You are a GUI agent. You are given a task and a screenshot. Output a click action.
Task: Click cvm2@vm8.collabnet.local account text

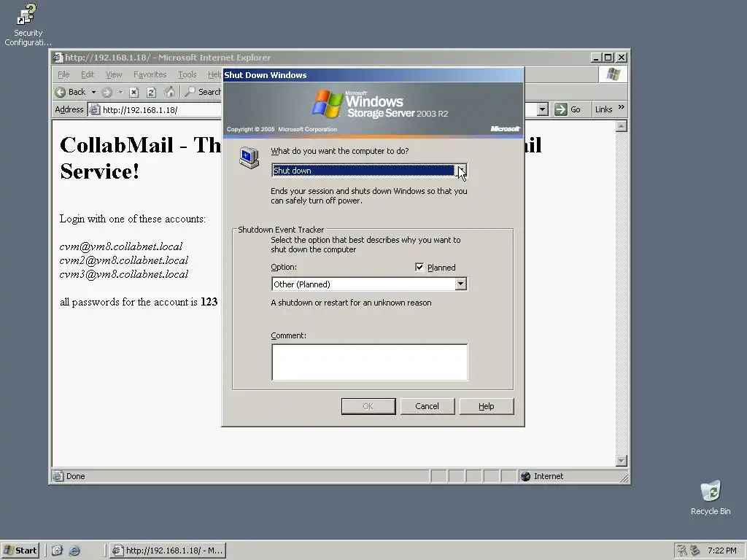point(124,260)
